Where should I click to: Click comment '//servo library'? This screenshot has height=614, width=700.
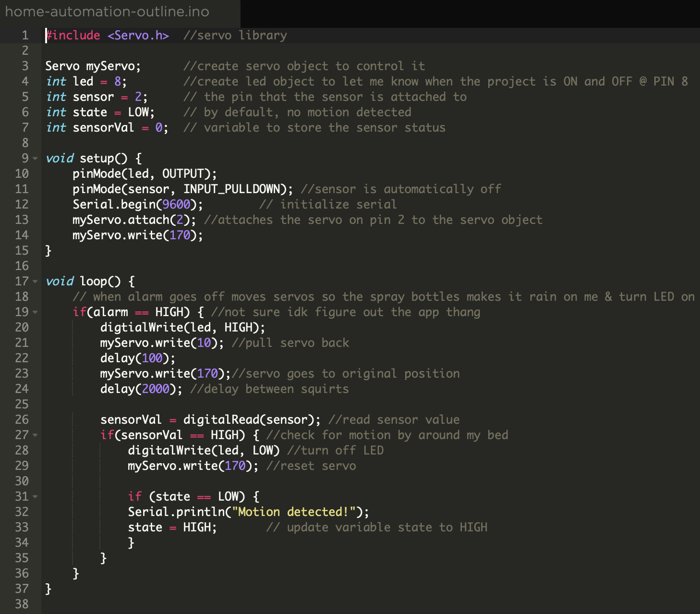click(x=235, y=36)
